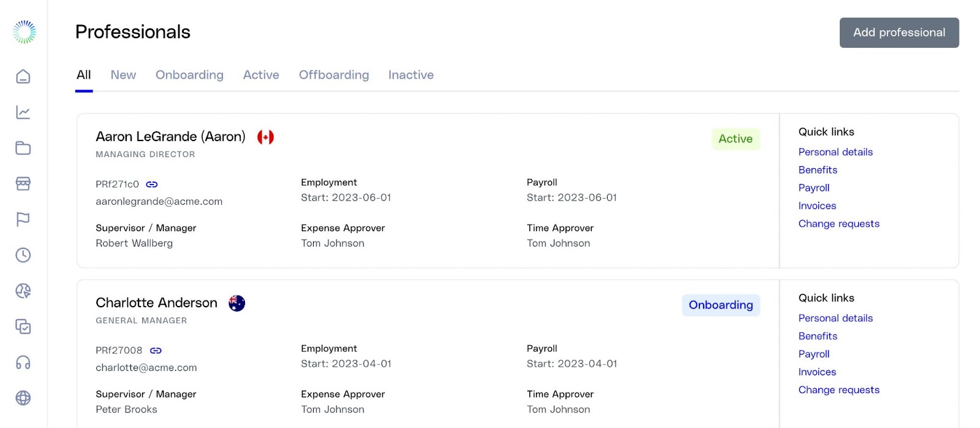Viewport: 980px width, 428px height.
Task: Open Aaron LeGrande's Personal details link
Action: (835, 152)
